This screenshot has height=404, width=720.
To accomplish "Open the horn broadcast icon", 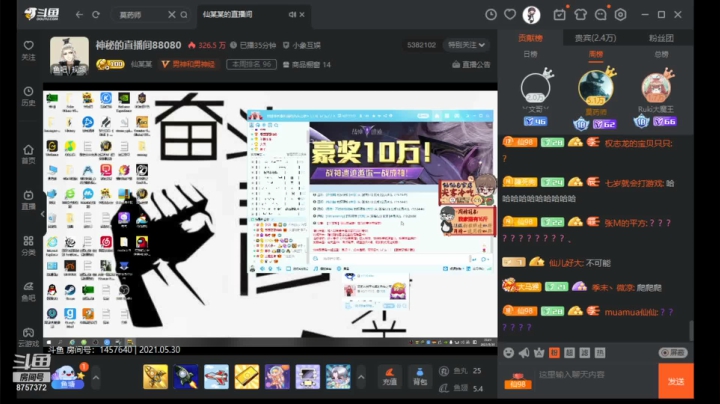I will click(x=524, y=353).
